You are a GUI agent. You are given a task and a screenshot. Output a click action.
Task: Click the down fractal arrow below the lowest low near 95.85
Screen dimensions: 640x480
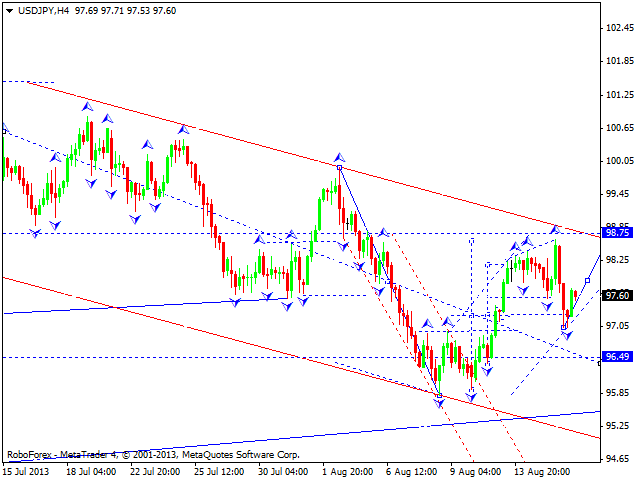coord(439,403)
